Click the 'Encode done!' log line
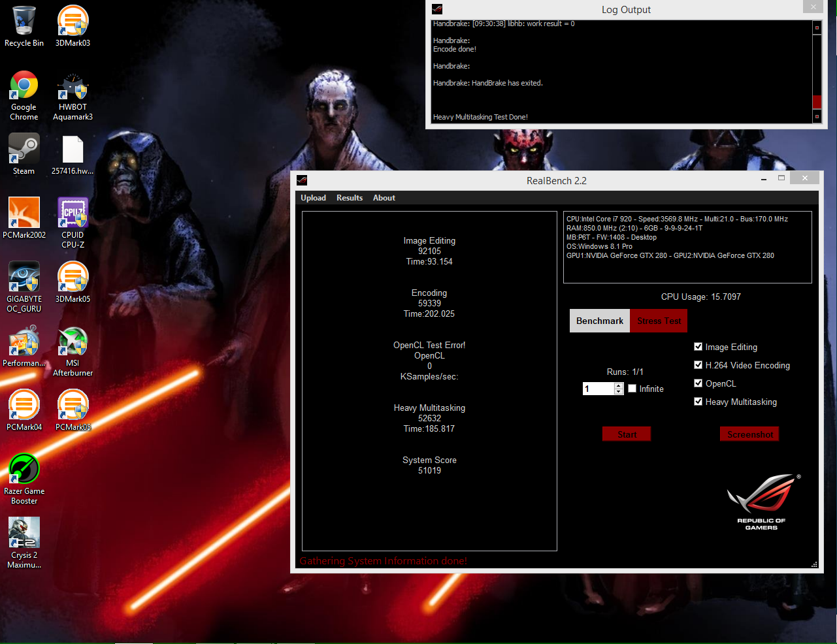Screen dimensions: 837x644 [455, 49]
